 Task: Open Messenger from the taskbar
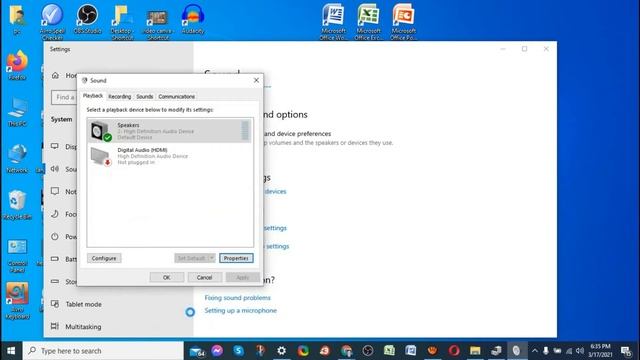coord(217,351)
